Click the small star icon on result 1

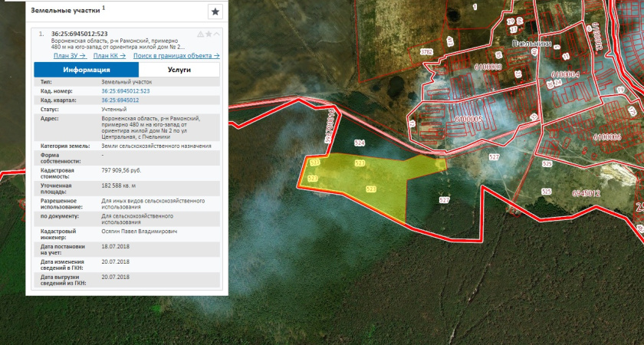(x=209, y=34)
